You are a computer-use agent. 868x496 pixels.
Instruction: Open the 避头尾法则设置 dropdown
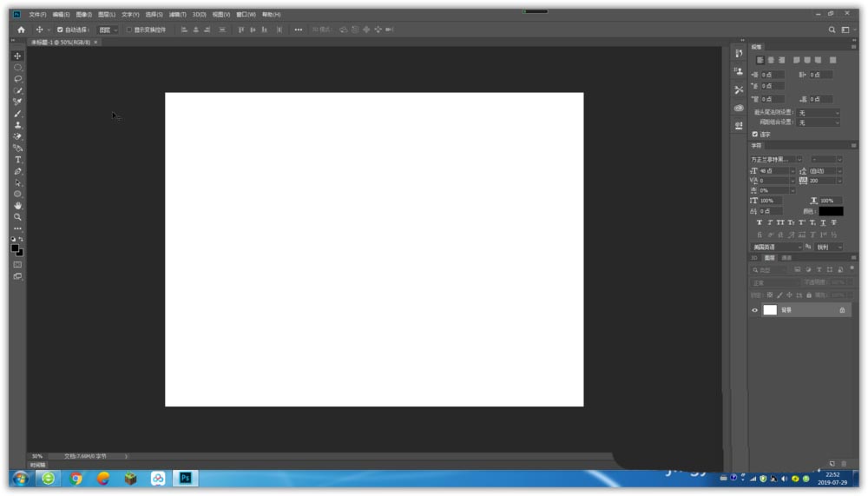tap(819, 113)
